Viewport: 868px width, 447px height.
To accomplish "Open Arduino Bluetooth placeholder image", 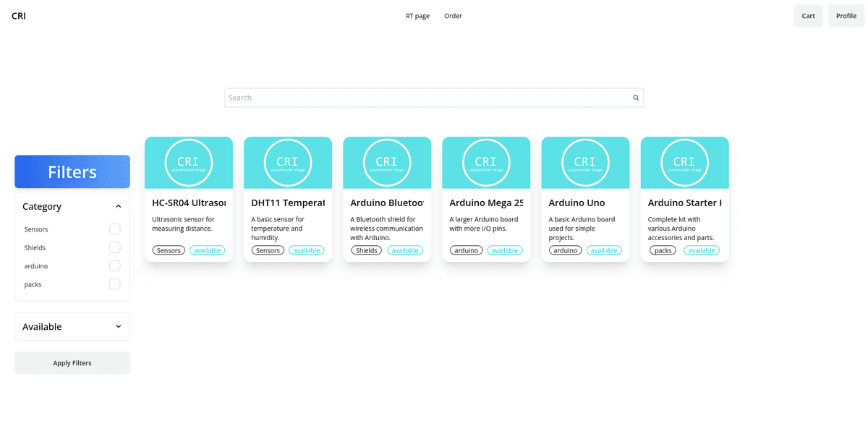I will (387, 163).
